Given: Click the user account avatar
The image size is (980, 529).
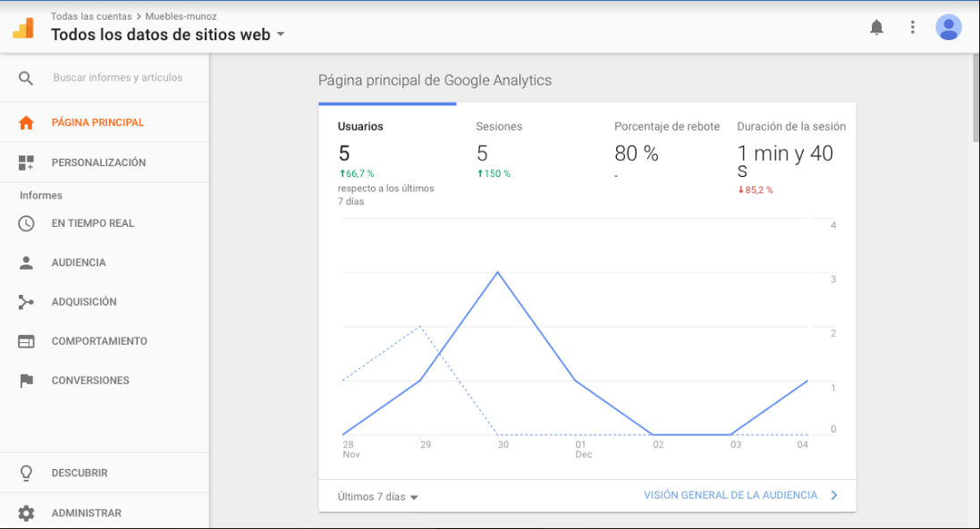Looking at the screenshot, I should click(948, 28).
